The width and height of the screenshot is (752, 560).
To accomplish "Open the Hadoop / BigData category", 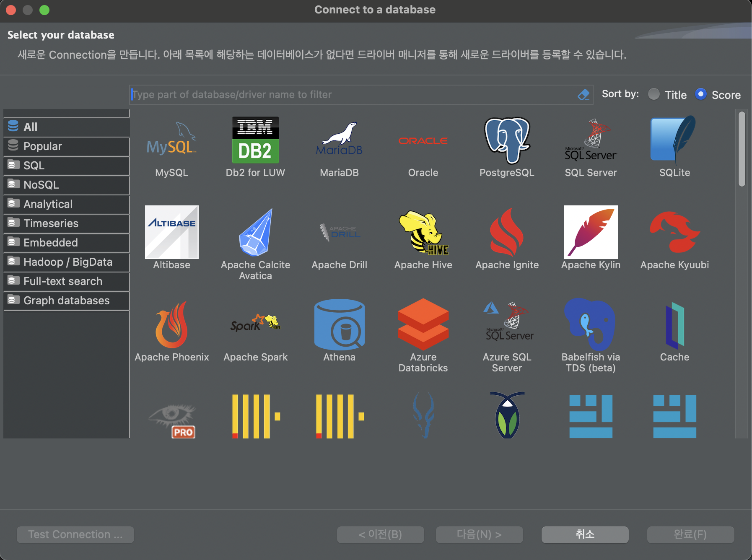I will 67,262.
